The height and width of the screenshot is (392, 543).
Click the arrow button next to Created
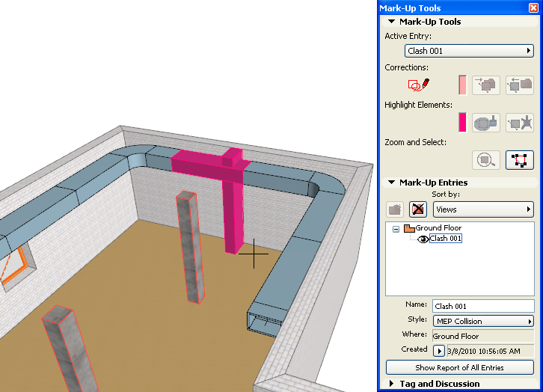pos(439,351)
